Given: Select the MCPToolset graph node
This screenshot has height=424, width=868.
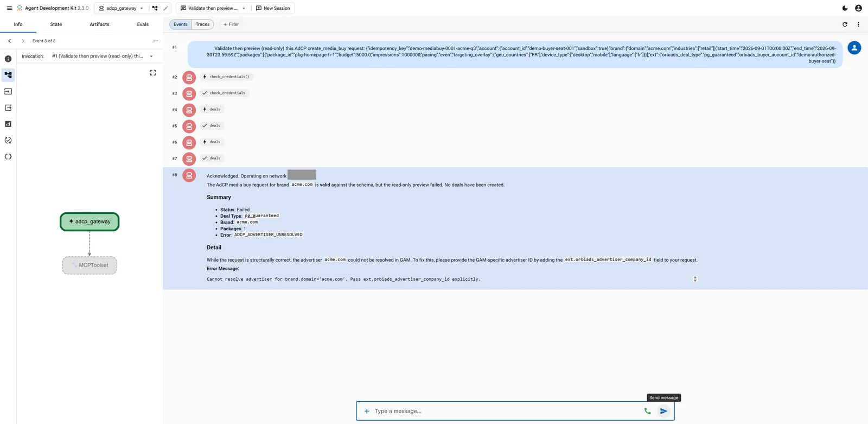Looking at the screenshot, I should click(x=90, y=265).
